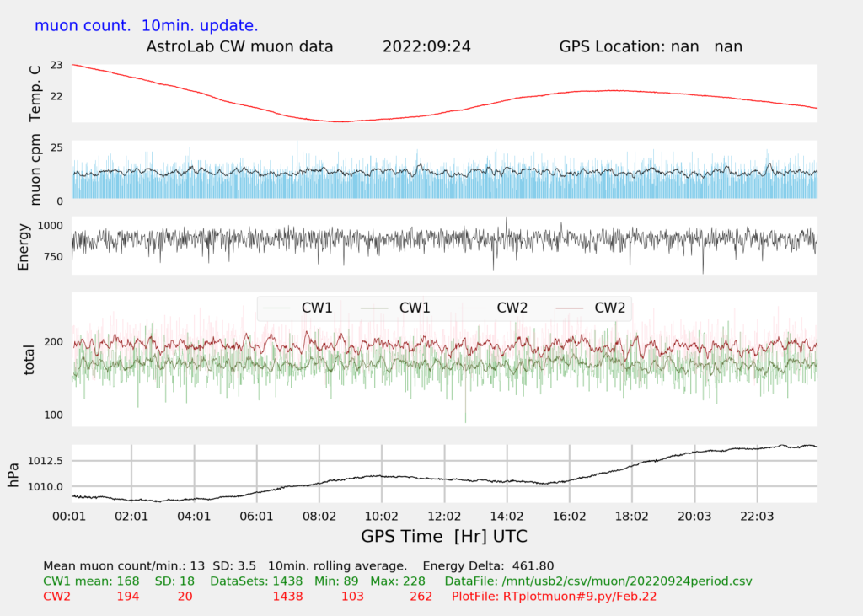The image size is (863, 616).
Task: Click the 'GPS Time [Hr] UTC' axis title
Action: [444, 536]
